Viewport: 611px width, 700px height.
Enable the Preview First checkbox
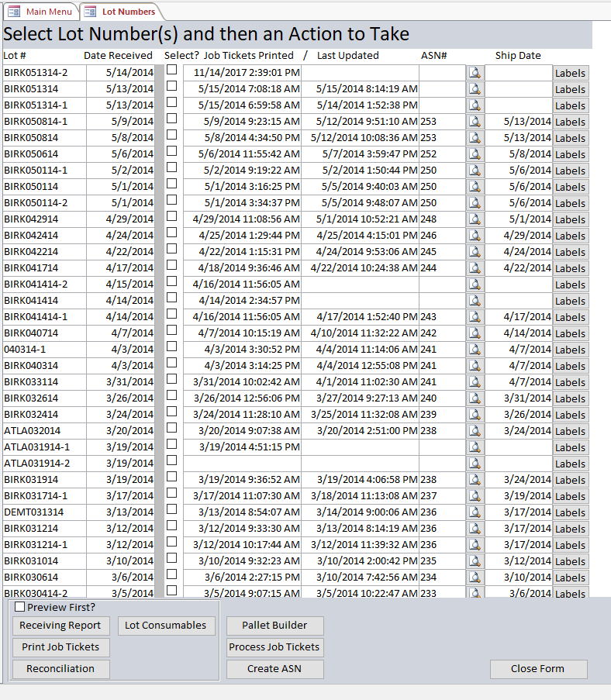pos(20,607)
